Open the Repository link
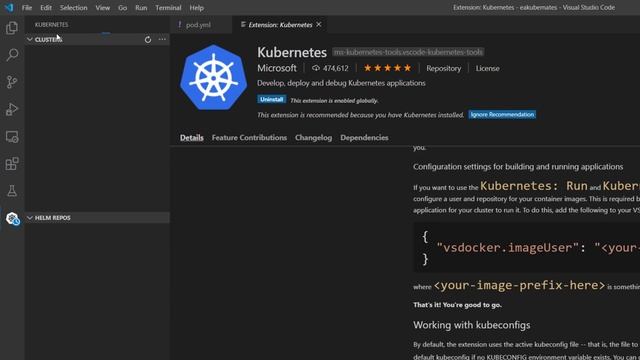This screenshot has width=640, height=360. coord(444,69)
